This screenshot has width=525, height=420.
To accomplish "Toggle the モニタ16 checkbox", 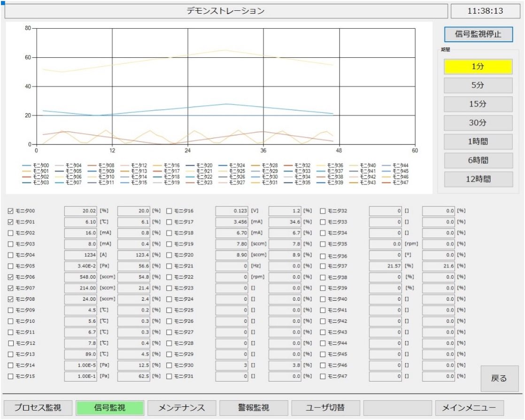I will (x=169, y=211).
